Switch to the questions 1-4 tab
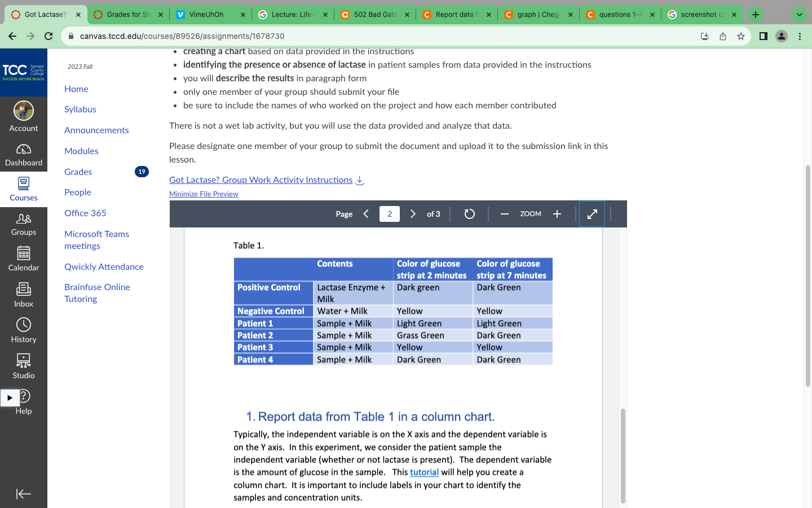812x508 pixels. (x=620, y=15)
